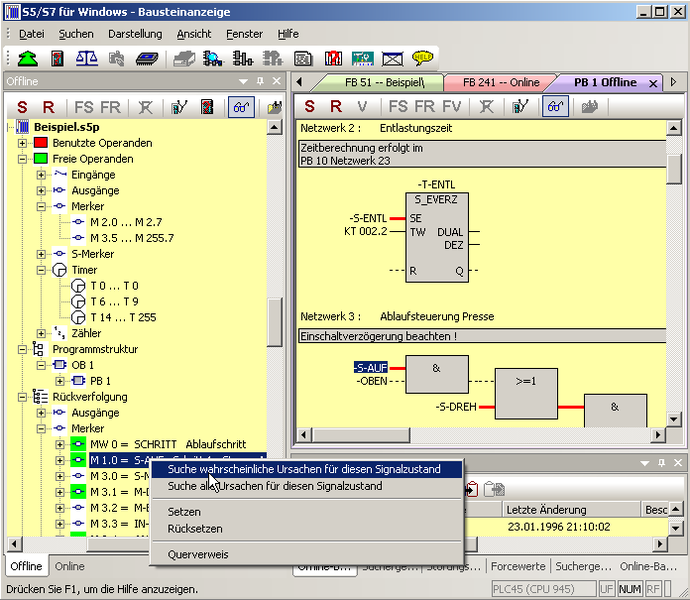Open the Darstellung menu
This screenshot has height=600, width=690.
(135, 34)
